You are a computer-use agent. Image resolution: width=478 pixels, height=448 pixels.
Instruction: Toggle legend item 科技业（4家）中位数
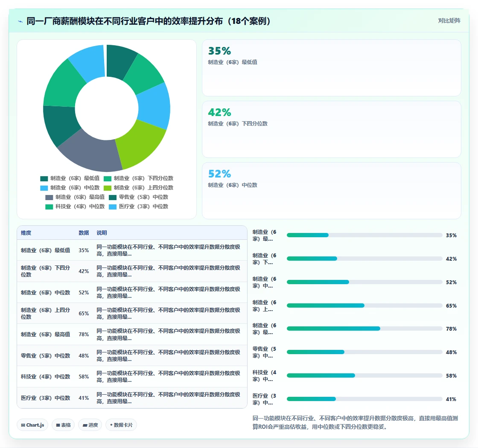[75, 207]
